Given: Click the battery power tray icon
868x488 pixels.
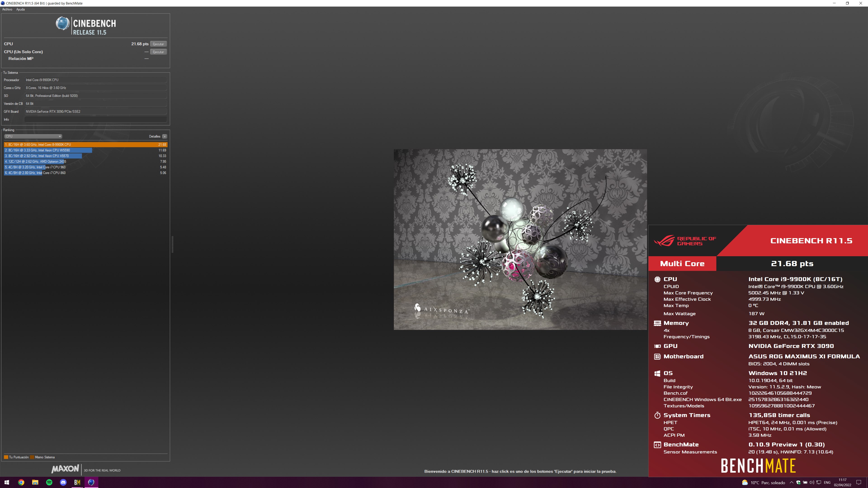Looking at the screenshot, I should [805, 483].
